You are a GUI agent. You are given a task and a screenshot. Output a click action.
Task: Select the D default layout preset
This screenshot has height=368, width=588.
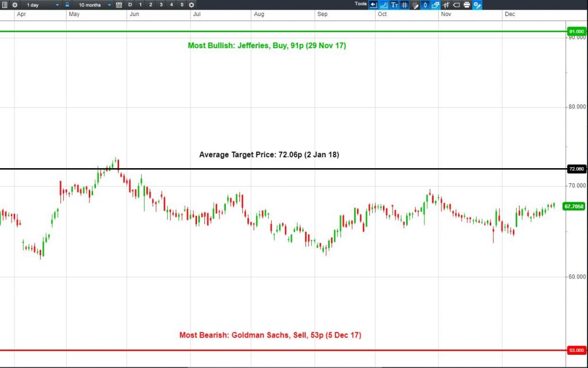pyautogui.click(x=130, y=5)
